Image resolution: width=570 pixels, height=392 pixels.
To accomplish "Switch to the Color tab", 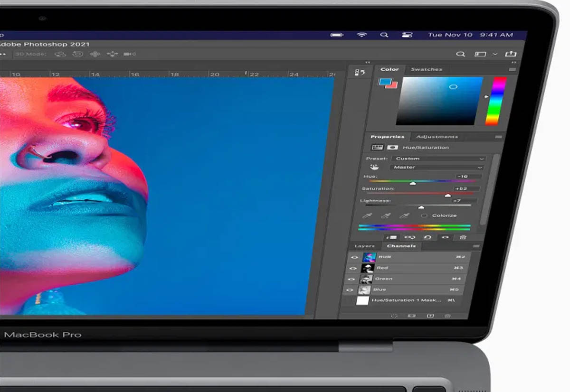I will (x=389, y=69).
